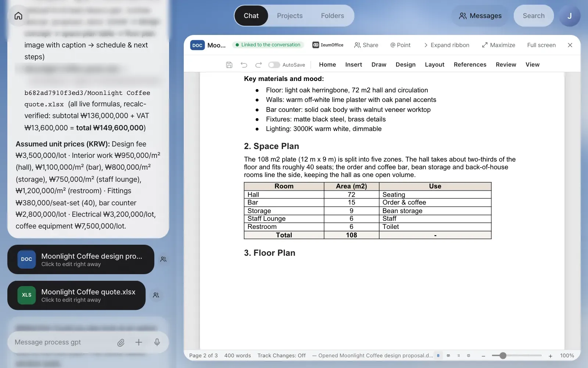This screenshot has width=588, height=368.
Task: Start voice input with microphone icon
Action: click(157, 342)
